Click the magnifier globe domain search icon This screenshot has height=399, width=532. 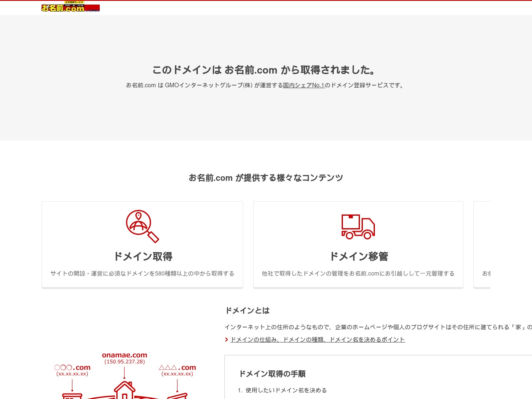[143, 226]
